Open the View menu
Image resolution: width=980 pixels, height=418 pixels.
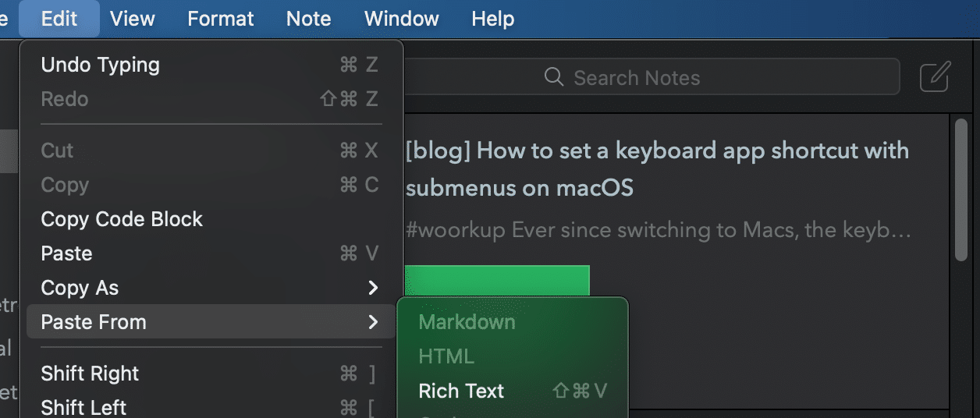click(x=133, y=18)
